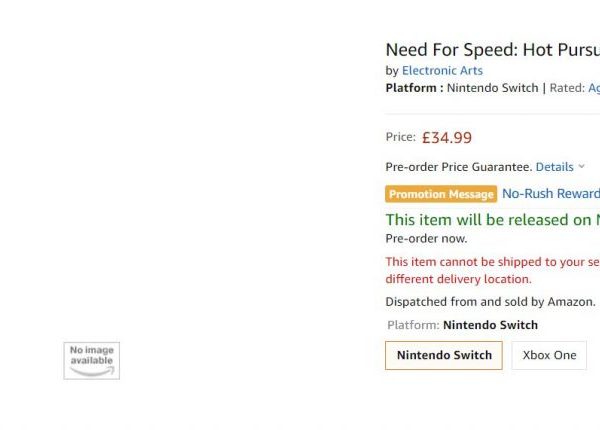
Task: Switch platform to Xbox One
Action: [549, 355]
